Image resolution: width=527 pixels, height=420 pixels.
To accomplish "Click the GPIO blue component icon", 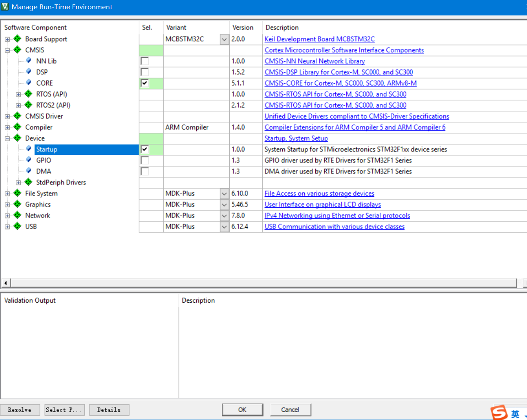I will click(x=29, y=161).
